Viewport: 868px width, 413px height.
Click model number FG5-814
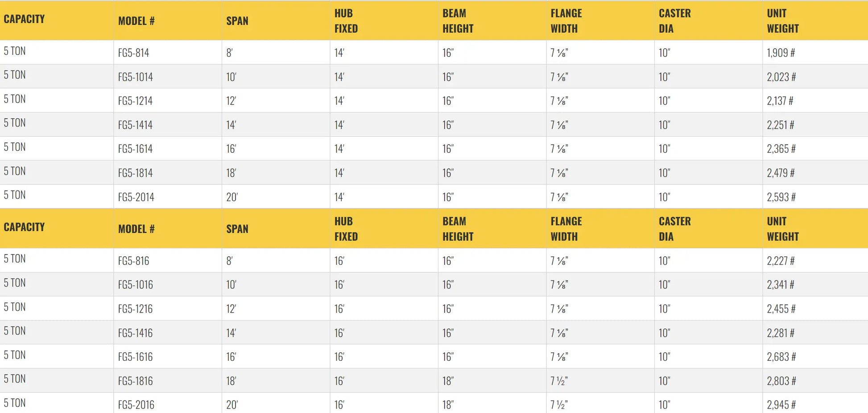[133, 53]
